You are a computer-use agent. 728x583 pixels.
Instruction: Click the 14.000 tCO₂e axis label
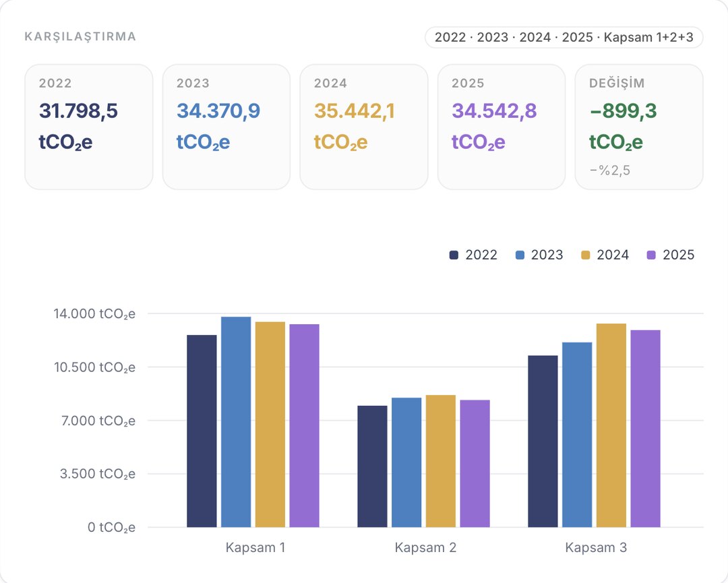94,314
